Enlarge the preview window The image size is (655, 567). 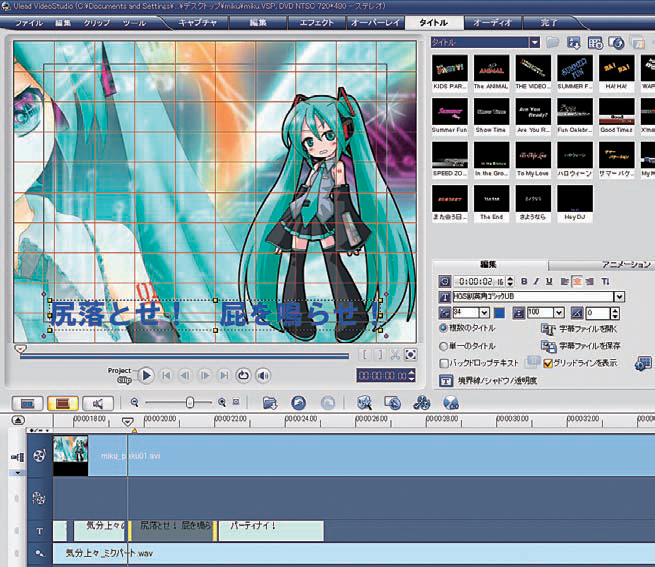point(411,355)
